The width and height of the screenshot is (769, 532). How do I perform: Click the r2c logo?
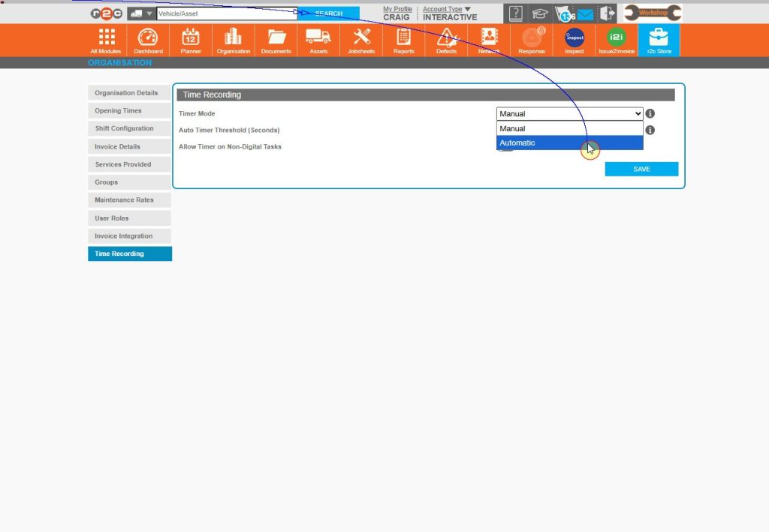coord(107,14)
